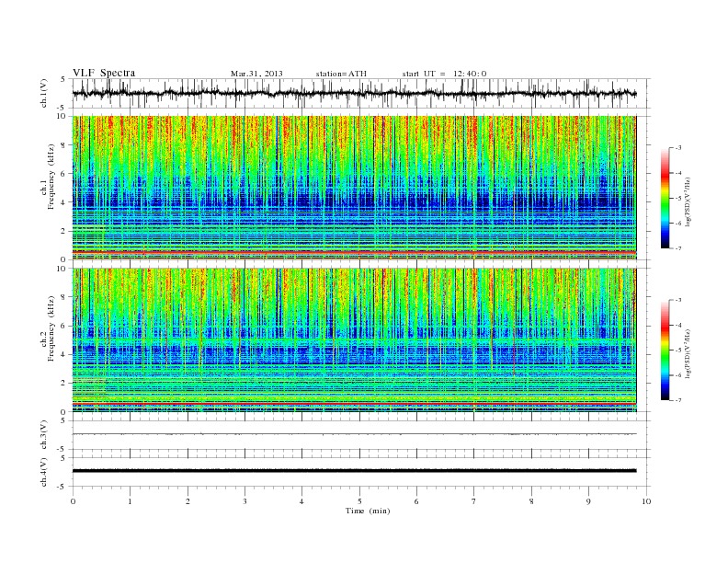Click the ch.3 voltage trace line
This screenshot has height=563, width=728.
[x=354, y=434]
